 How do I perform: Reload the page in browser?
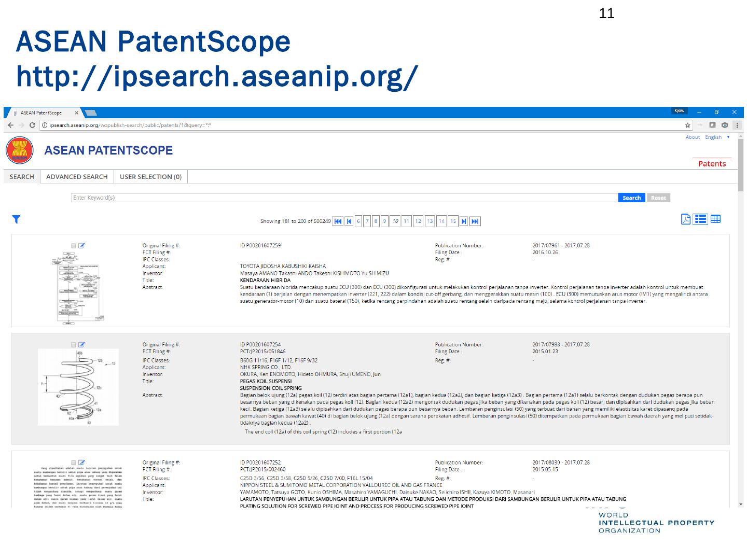coord(32,125)
